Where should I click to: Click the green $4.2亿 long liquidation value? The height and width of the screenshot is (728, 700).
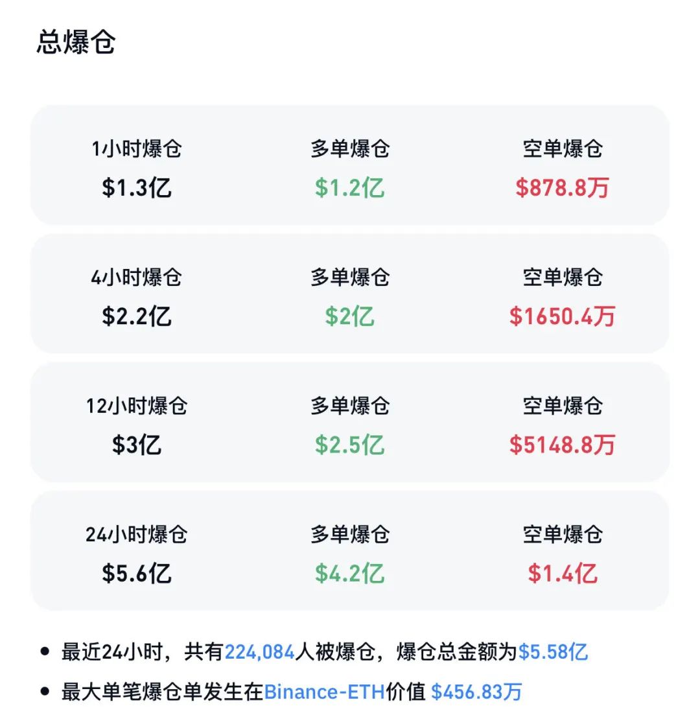[x=349, y=573]
